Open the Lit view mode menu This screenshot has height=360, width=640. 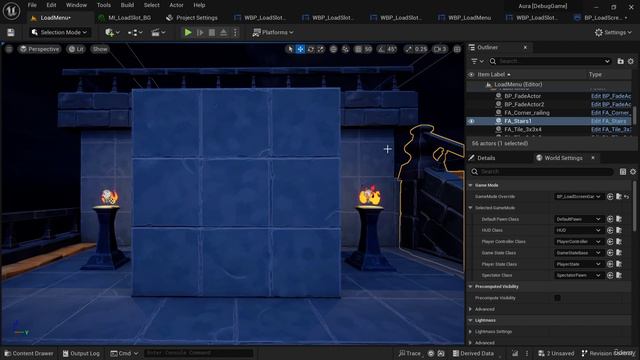pos(76,49)
